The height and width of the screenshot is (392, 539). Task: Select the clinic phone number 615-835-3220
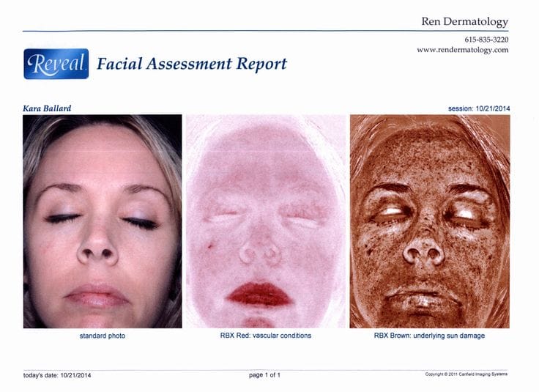click(486, 39)
